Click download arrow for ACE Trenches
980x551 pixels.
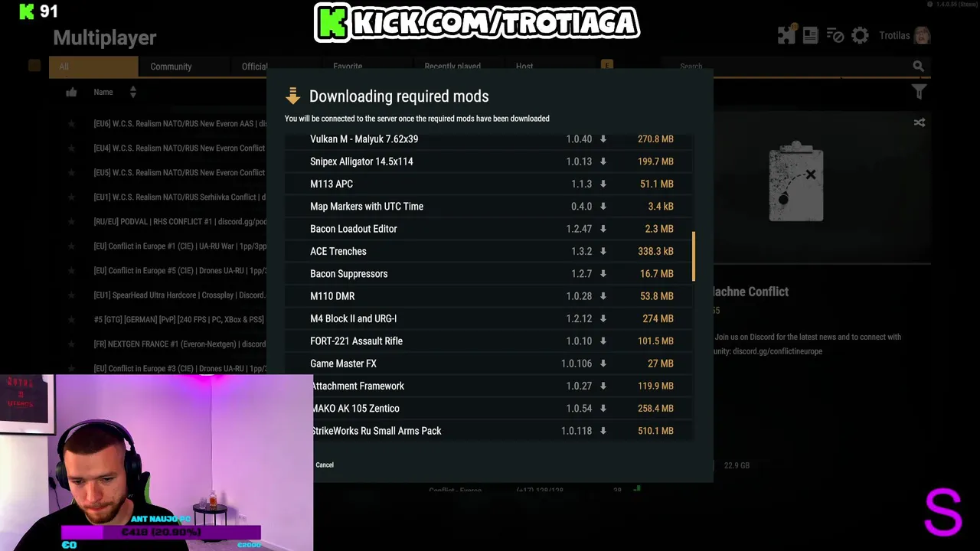(603, 251)
